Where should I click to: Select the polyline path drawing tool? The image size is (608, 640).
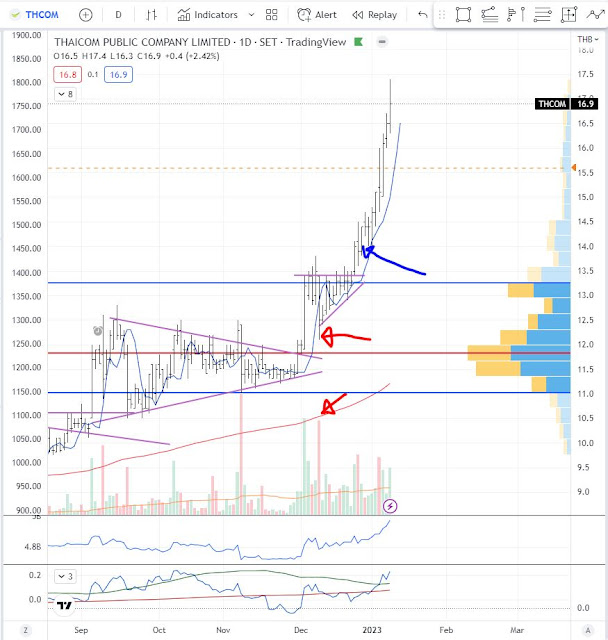pyautogui.click(x=595, y=15)
